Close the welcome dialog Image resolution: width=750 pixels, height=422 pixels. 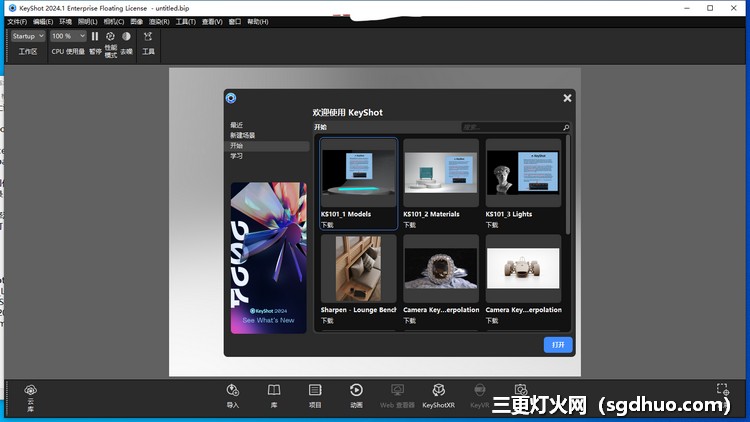tap(567, 98)
